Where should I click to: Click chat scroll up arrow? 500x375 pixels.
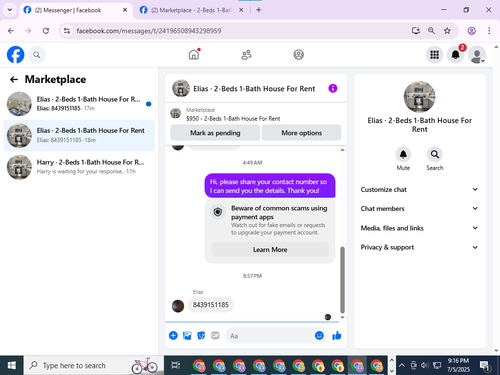pos(342,150)
